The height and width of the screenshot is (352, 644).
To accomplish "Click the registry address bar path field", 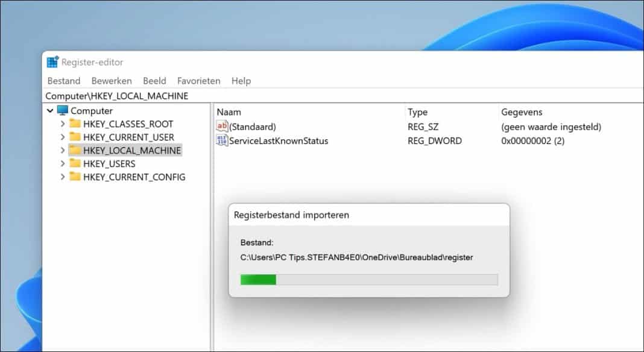I will pos(121,95).
